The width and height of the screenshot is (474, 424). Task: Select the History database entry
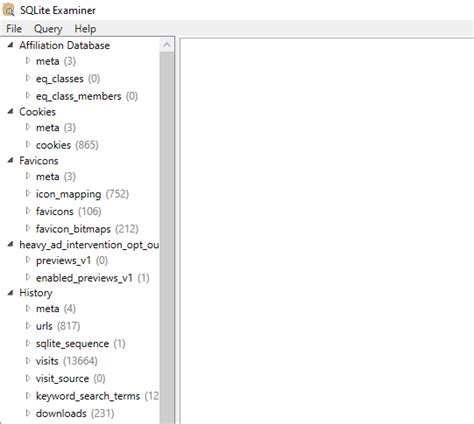pyautogui.click(x=36, y=293)
